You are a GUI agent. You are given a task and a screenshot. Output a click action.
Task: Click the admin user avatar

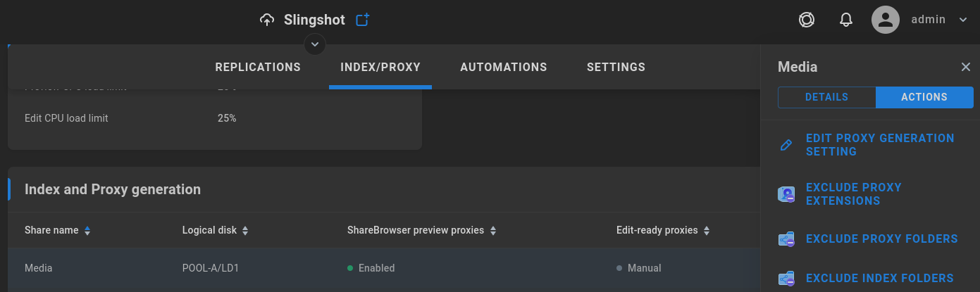pyautogui.click(x=886, y=20)
